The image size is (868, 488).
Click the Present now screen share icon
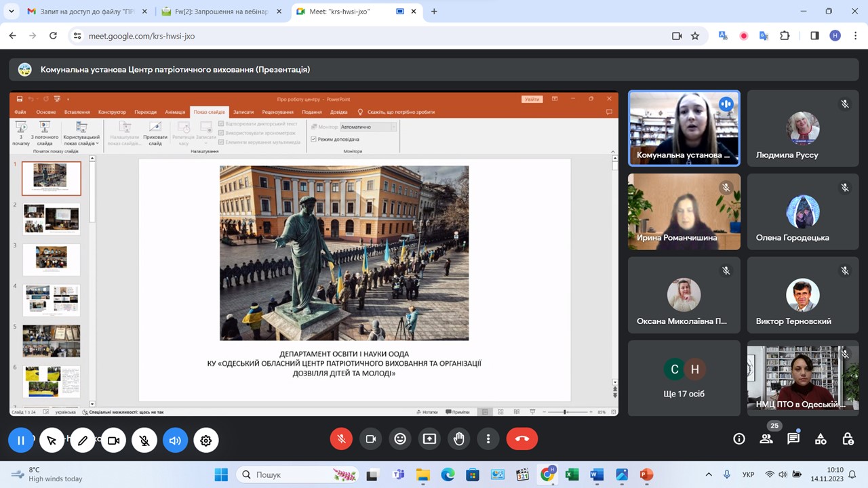pyautogui.click(x=429, y=439)
